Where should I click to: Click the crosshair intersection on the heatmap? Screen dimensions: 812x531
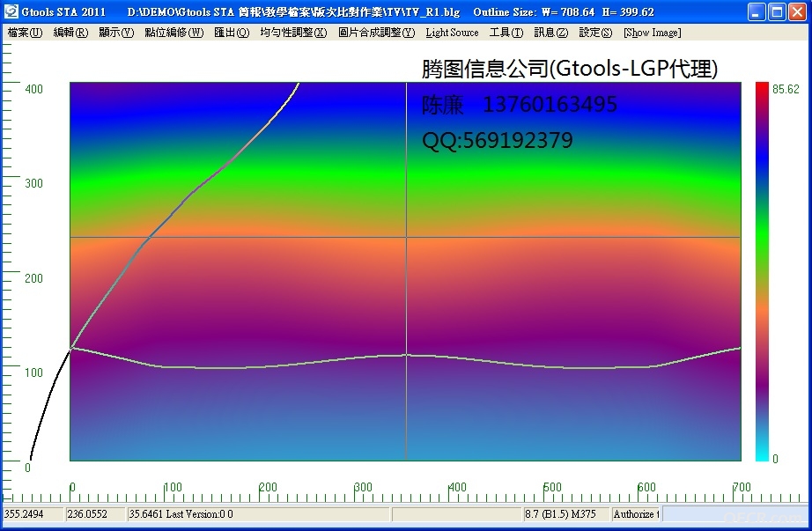click(x=406, y=237)
